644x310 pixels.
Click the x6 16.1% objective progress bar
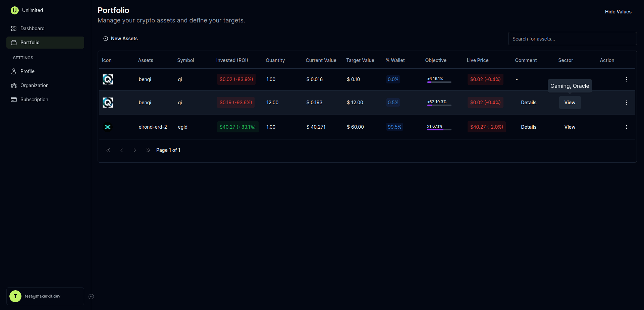[439, 82]
